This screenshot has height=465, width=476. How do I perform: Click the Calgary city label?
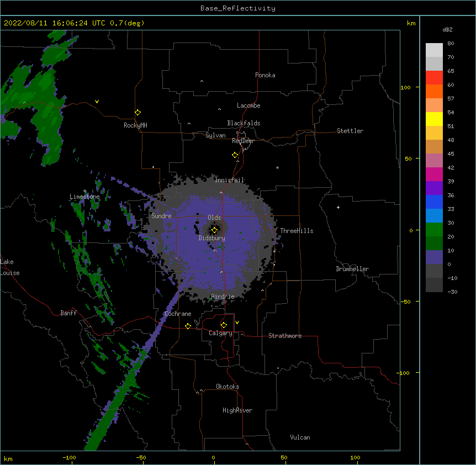(x=221, y=333)
